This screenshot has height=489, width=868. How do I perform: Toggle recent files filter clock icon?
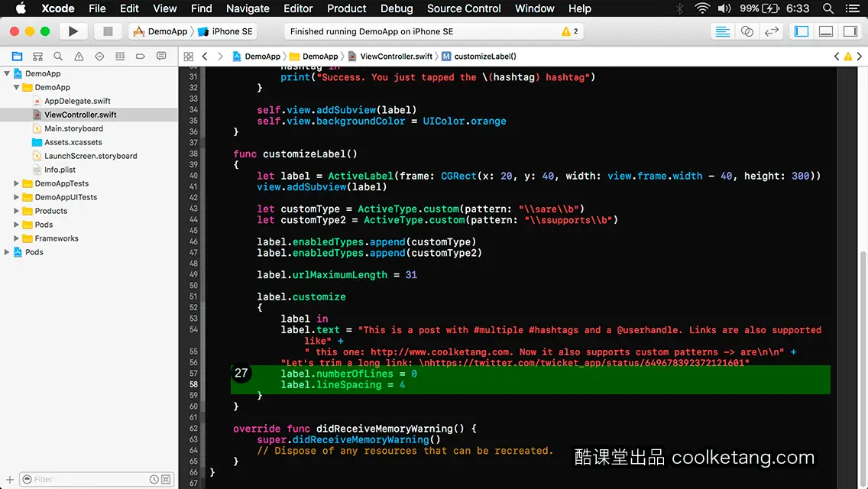point(154,479)
